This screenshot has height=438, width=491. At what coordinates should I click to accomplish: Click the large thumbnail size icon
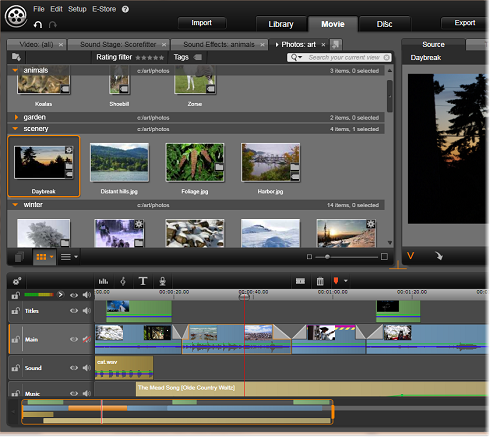click(x=384, y=256)
